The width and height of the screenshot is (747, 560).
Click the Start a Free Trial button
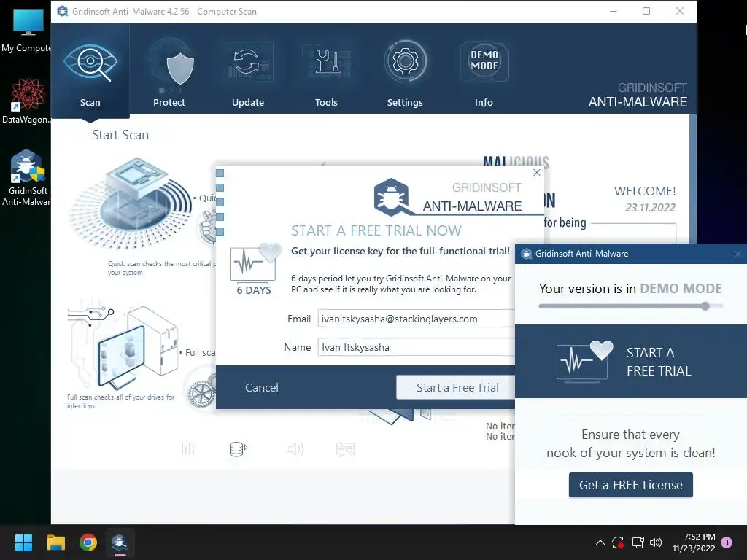point(456,388)
